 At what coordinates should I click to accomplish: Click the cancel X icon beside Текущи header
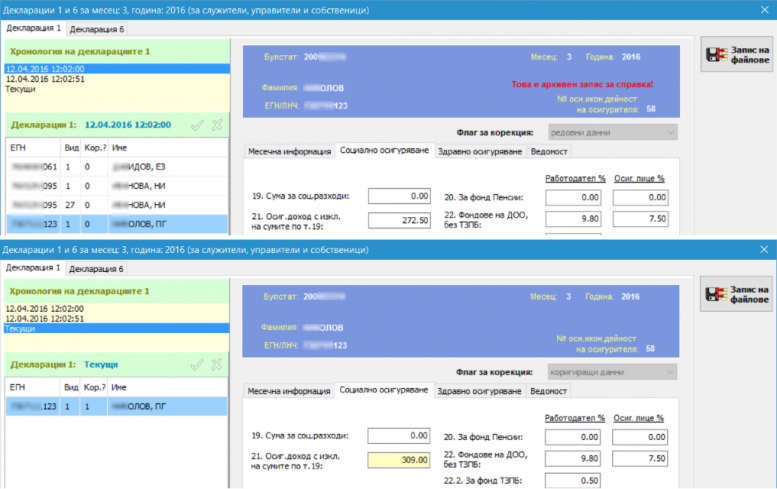[x=217, y=365]
